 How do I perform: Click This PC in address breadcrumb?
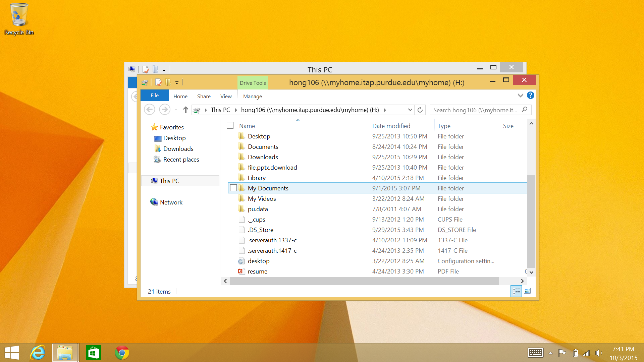[220, 110]
